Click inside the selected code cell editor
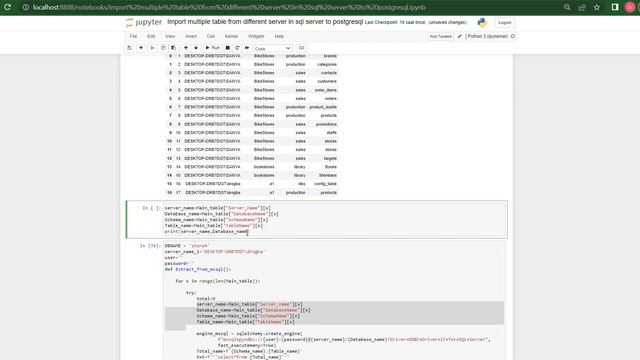The width and height of the screenshot is (640, 360). tap(335, 220)
